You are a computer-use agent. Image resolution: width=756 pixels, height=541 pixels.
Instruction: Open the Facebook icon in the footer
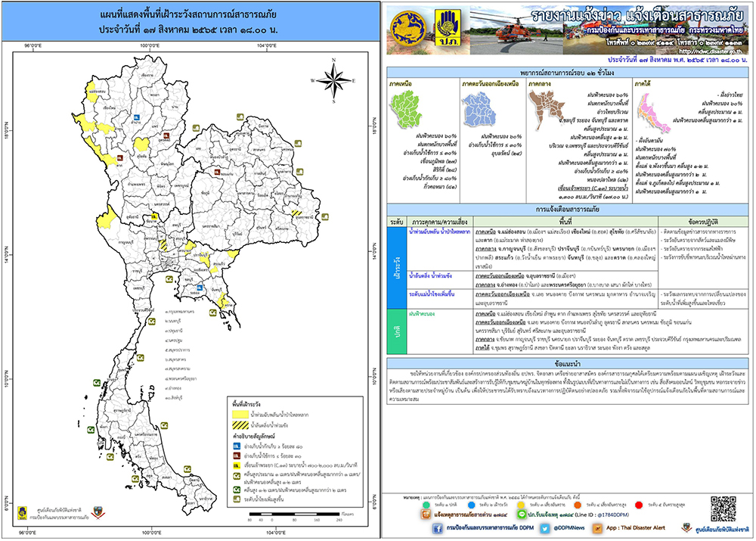(x=437, y=528)
